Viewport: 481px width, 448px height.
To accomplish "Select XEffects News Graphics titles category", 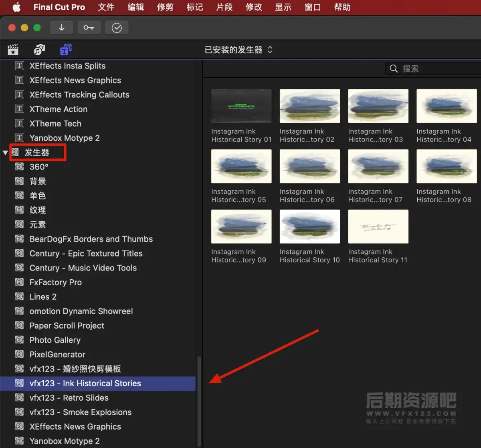I will coord(98,80).
